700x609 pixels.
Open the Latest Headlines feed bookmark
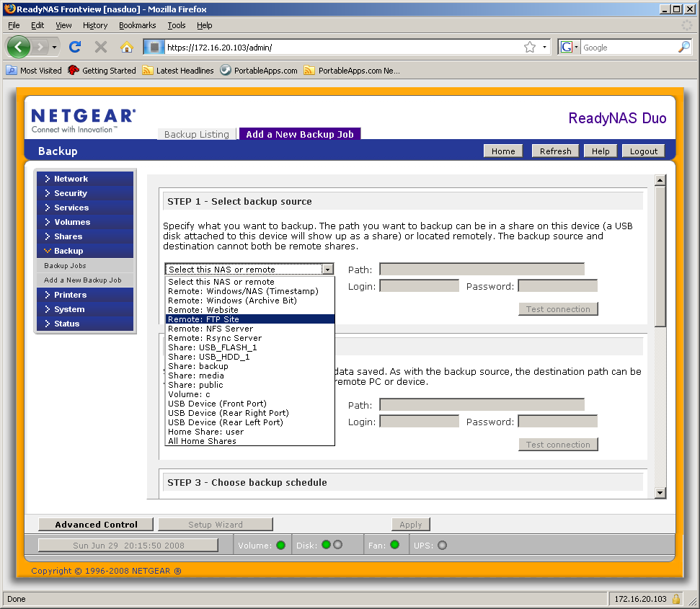click(177, 71)
